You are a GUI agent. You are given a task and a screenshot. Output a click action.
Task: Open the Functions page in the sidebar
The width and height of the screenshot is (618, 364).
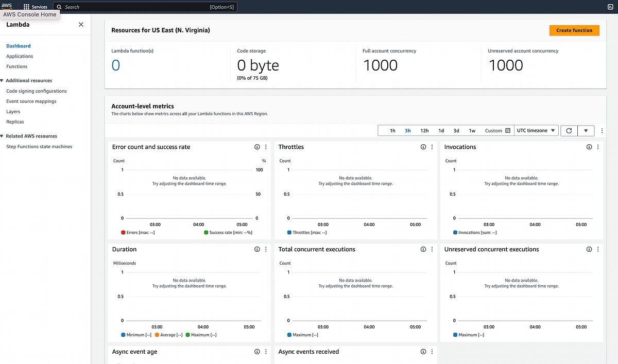(16, 66)
